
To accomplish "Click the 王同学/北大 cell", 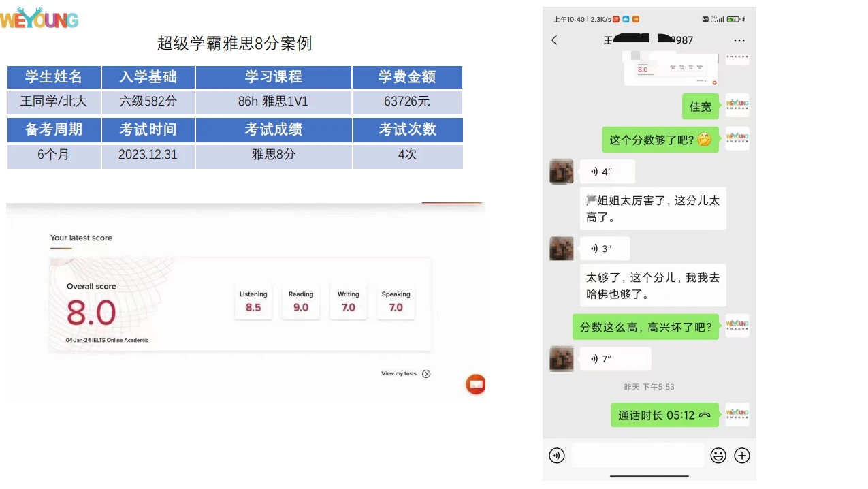I will point(54,102).
